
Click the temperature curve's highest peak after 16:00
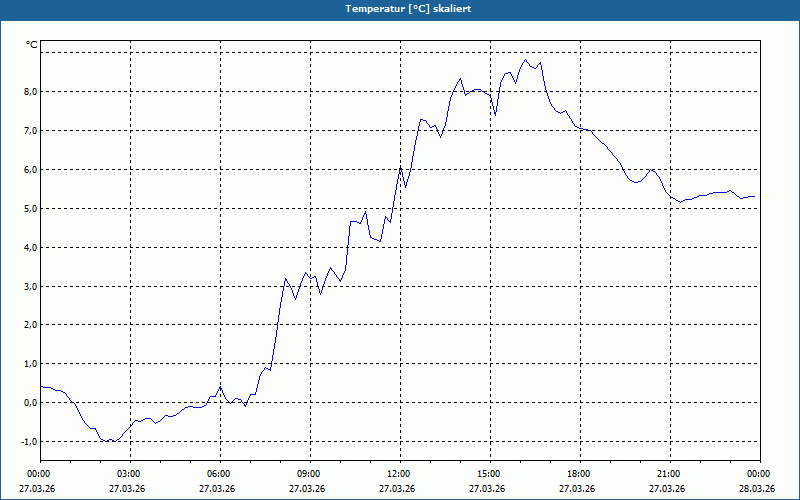tap(526, 60)
